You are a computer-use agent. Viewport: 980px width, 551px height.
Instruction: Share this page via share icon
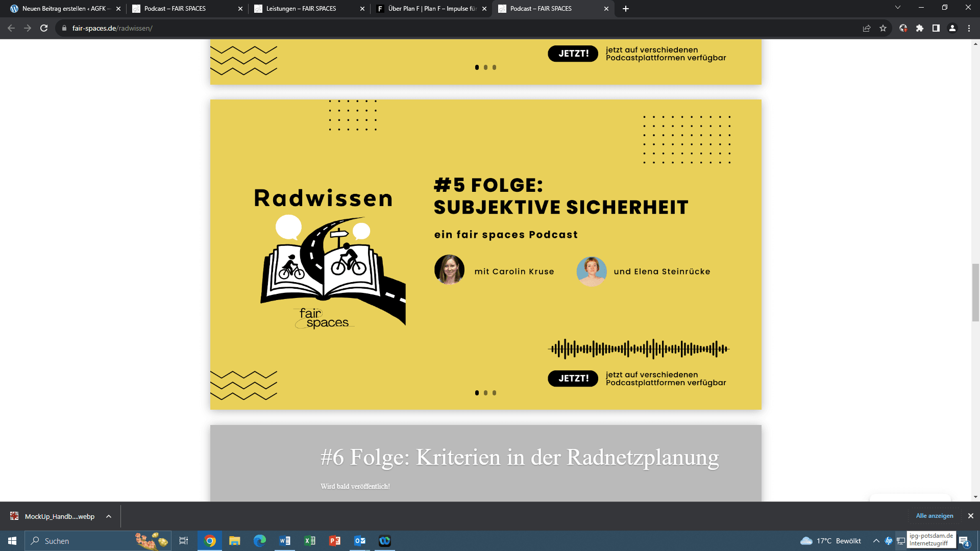click(867, 28)
